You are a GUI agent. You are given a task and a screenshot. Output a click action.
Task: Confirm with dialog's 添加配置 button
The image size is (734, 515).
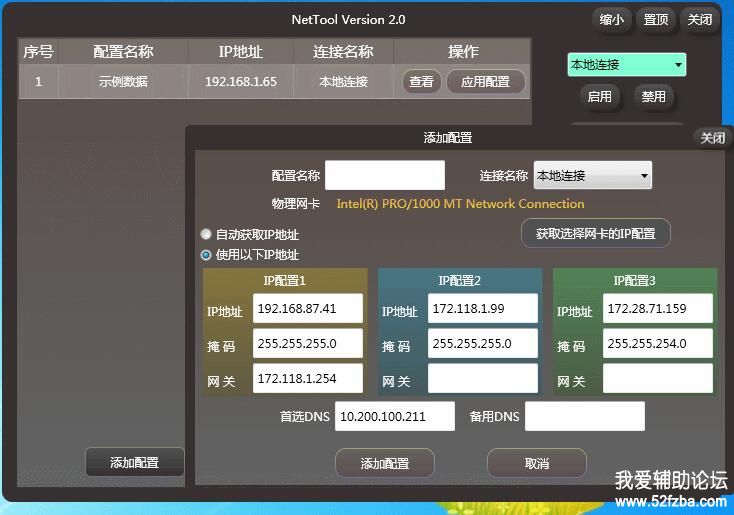tap(384, 463)
